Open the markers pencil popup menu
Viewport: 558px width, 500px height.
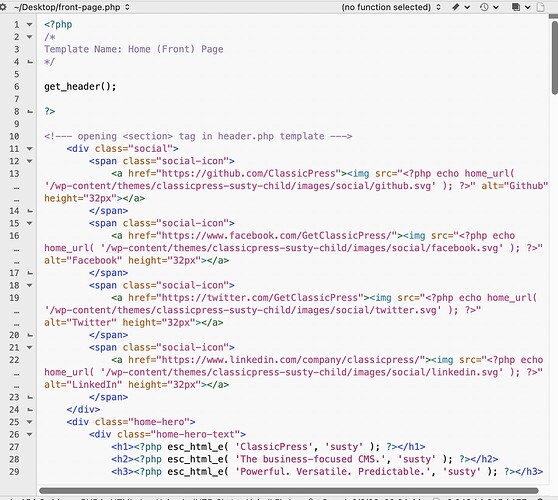[x=461, y=7]
